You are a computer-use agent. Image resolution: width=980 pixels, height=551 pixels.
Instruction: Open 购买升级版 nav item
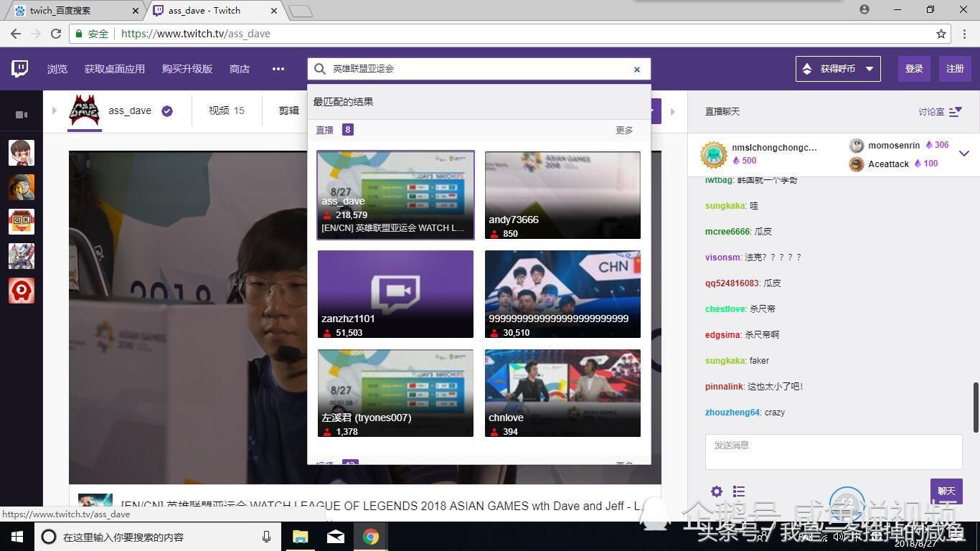coord(187,69)
